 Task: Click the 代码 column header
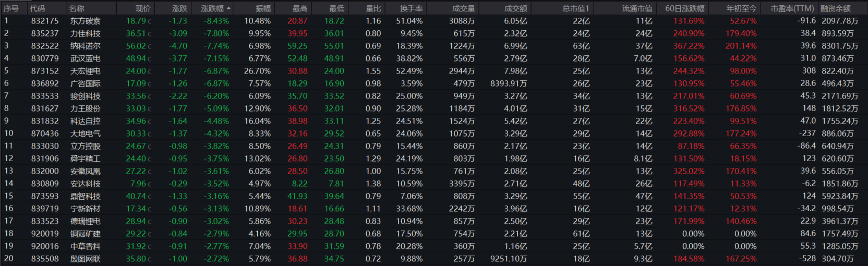tap(37, 8)
